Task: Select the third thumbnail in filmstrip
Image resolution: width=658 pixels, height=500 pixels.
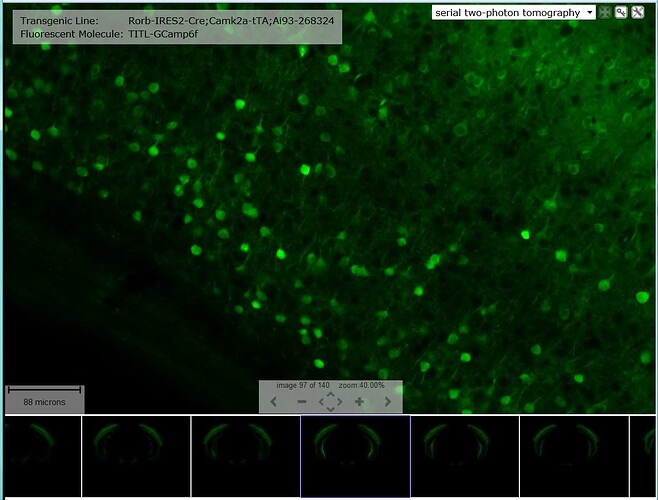Action: point(246,456)
